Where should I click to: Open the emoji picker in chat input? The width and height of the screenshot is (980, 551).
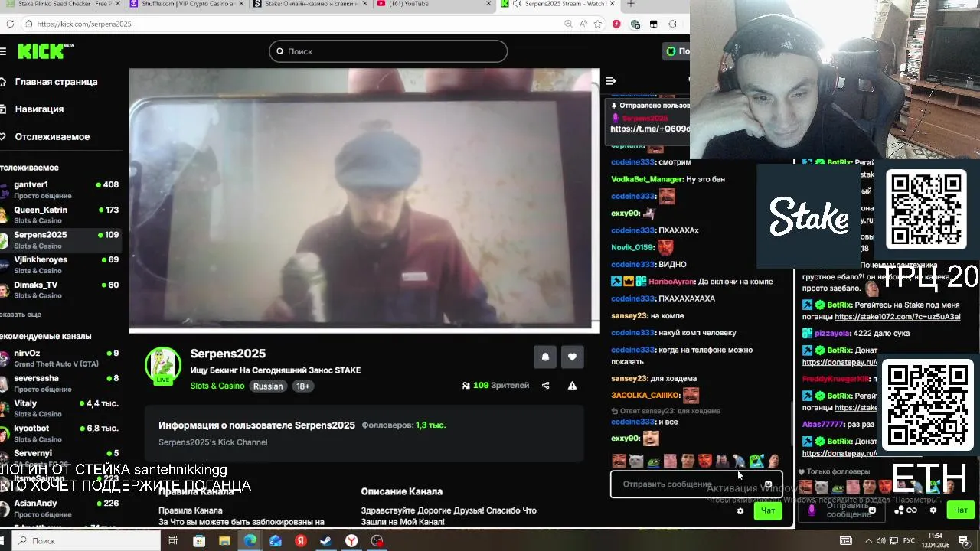[x=768, y=484]
